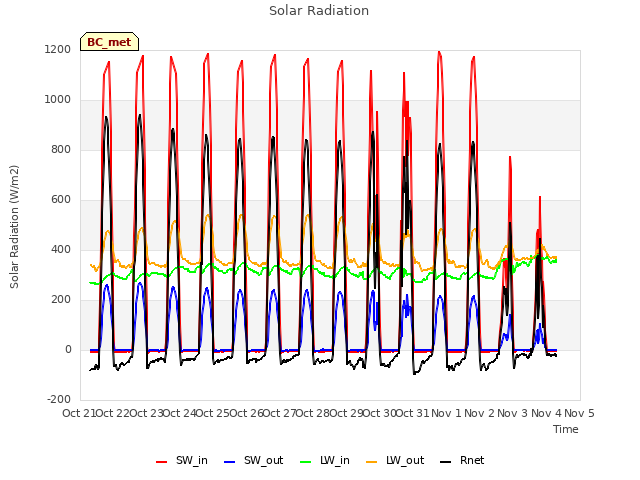
Task: Click the -200 y-axis tick label
Action: (x=59, y=400)
